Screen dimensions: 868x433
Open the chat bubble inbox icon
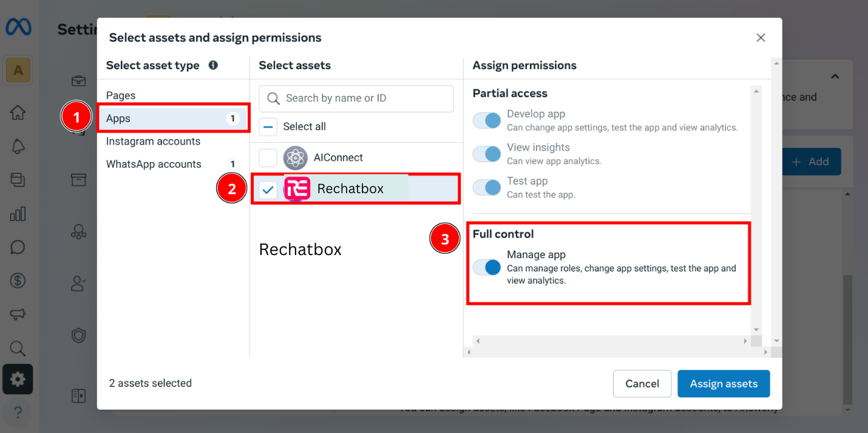(x=18, y=247)
